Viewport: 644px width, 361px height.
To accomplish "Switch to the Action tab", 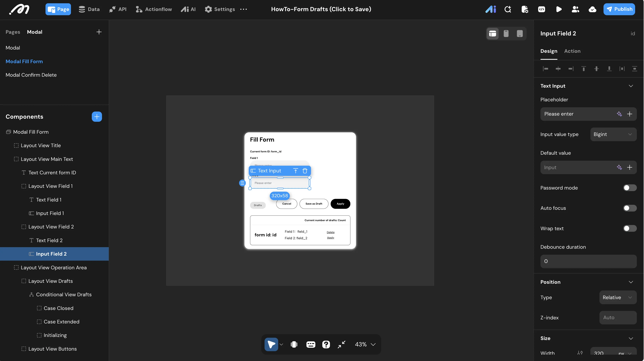I will [x=572, y=51].
